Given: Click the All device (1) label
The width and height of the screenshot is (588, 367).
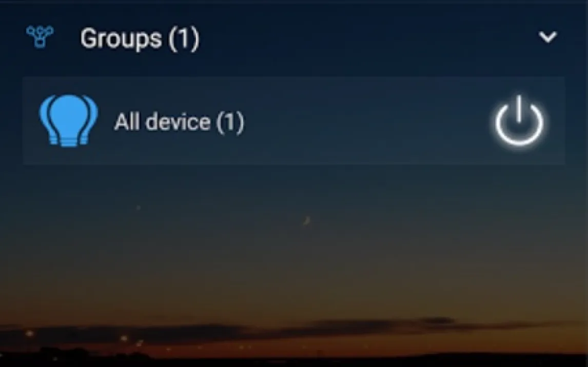Looking at the screenshot, I should pos(179,122).
